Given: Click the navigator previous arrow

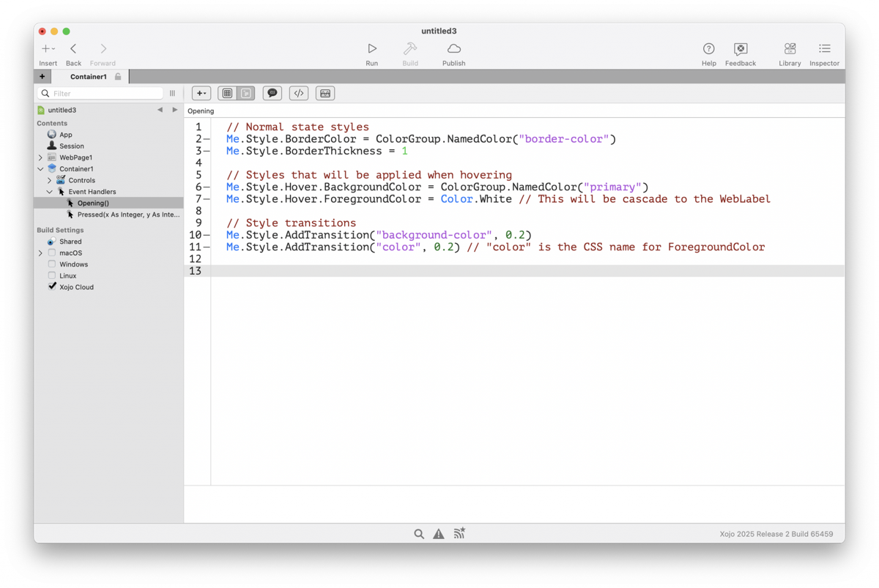Looking at the screenshot, I should tap(160, 110).
